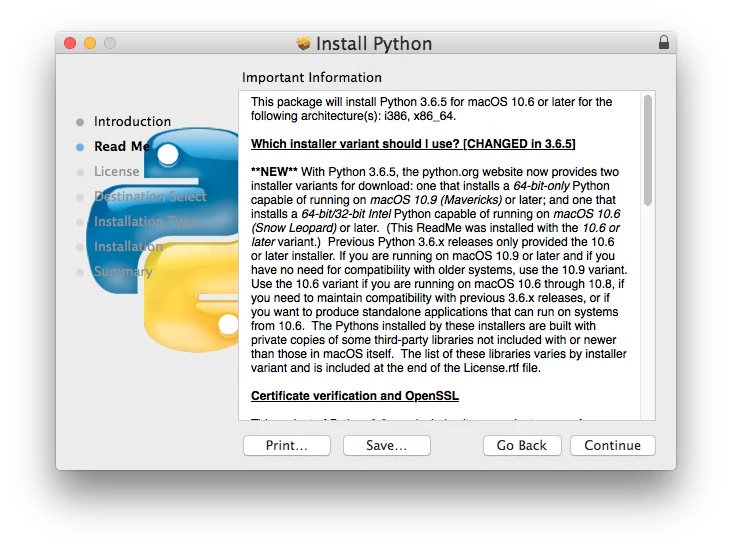Select the Summary step in sidebar
The width and height of the screenshot is (732, 550).
pyautogui.click(x=123, y=271)
